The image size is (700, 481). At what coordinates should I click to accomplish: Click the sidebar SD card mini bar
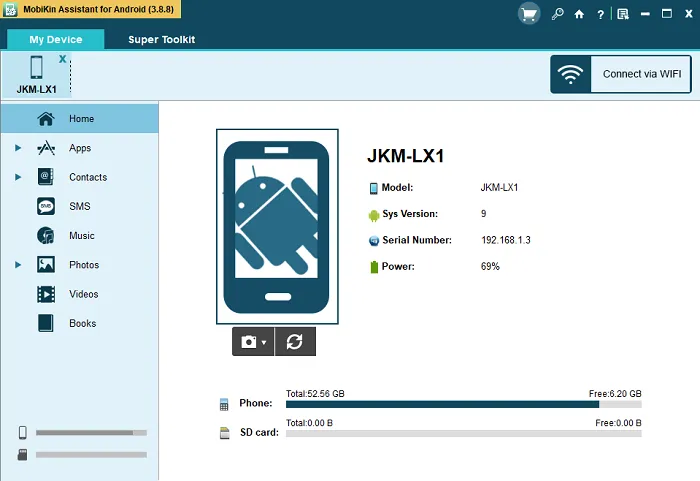(91, 455)
